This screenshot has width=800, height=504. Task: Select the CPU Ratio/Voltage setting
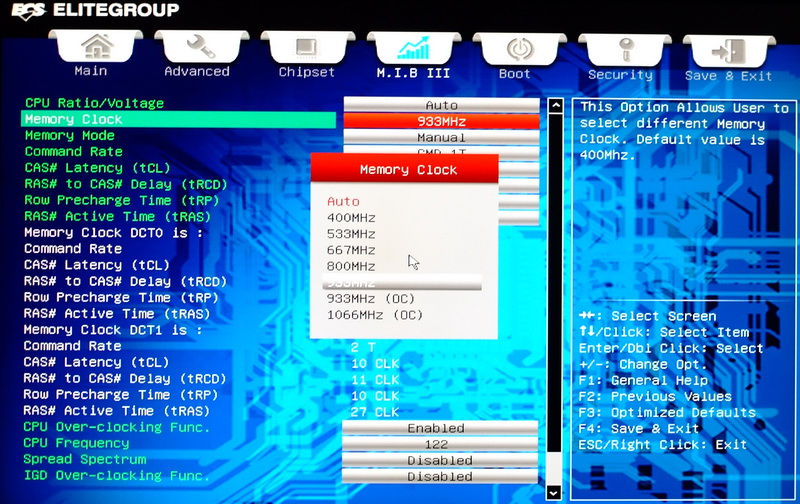coord(94,103)
